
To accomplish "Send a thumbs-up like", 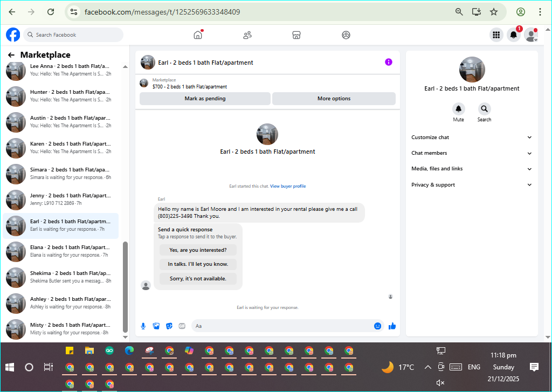I will point(392,326).
